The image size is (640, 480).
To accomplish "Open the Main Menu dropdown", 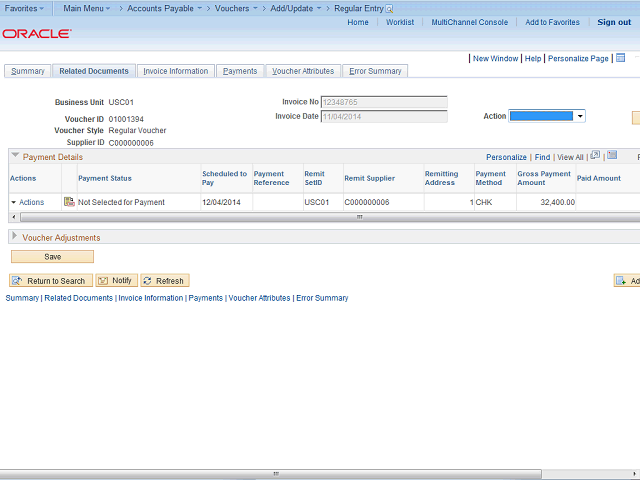I will [87, 8].
